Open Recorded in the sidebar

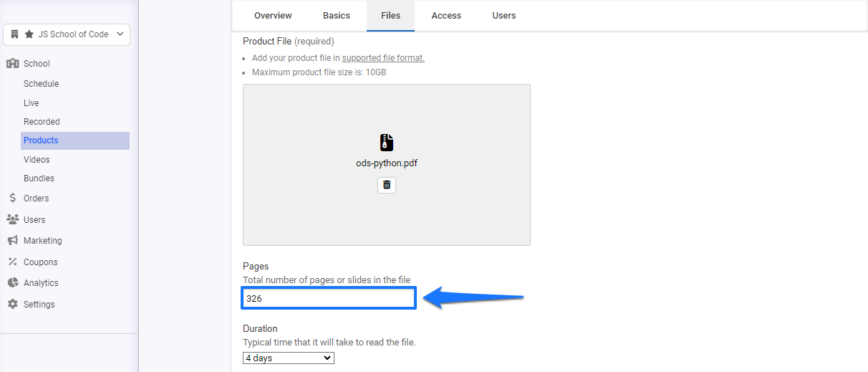tap(42, 122)
